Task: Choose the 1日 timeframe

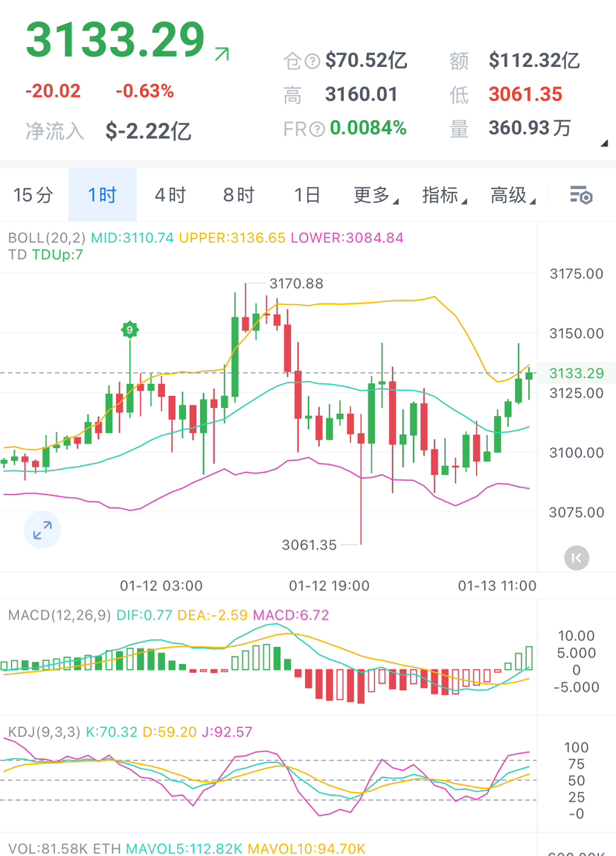Action: pyautogui.click(x=307, y=196)
